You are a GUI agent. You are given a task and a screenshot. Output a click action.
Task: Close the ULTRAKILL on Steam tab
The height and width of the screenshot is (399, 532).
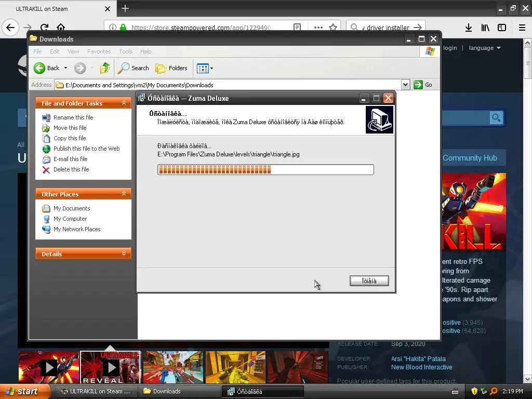(107, 9)
